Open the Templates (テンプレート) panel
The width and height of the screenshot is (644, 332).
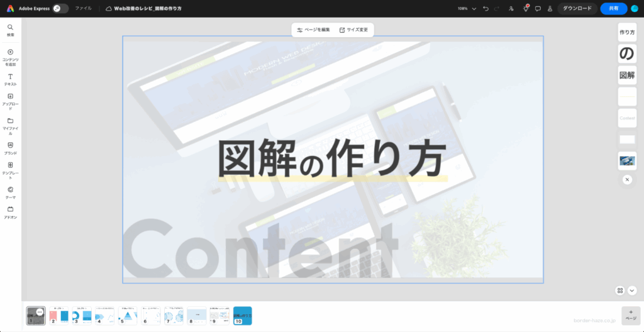pos(10,168)
